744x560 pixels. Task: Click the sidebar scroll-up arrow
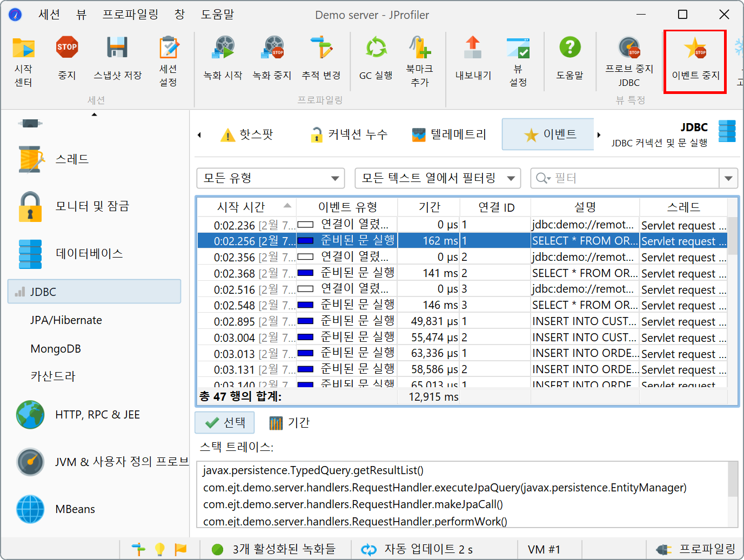coord(94,114)
